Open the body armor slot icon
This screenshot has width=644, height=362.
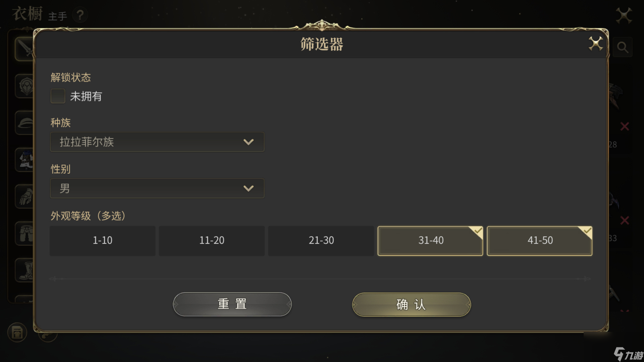tap(25, 160)
